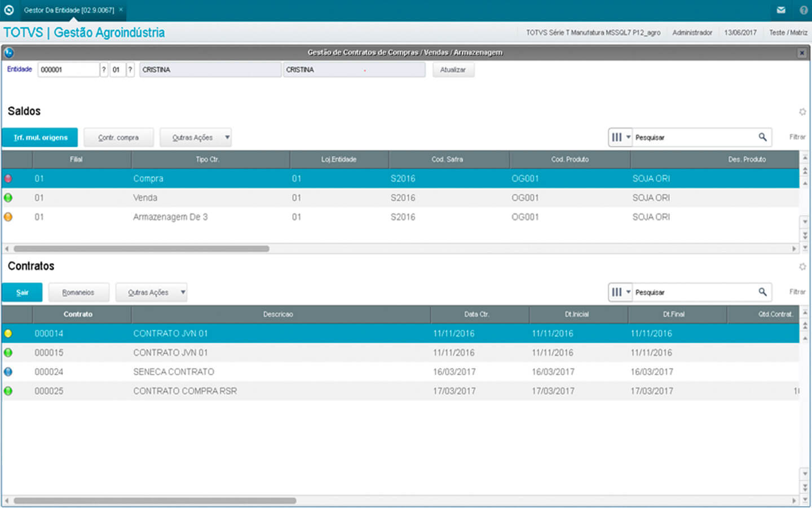Click the TOTVS logo icon at top-left

(x=9, y=10)
